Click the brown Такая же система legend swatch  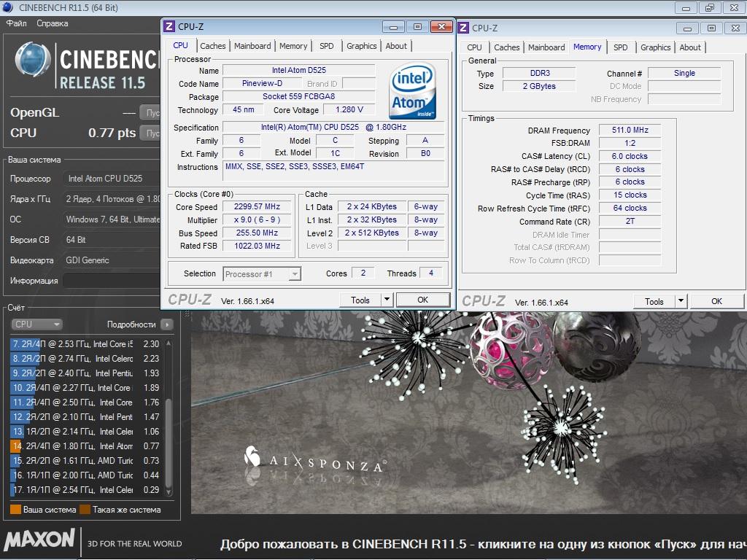[85, 510]
